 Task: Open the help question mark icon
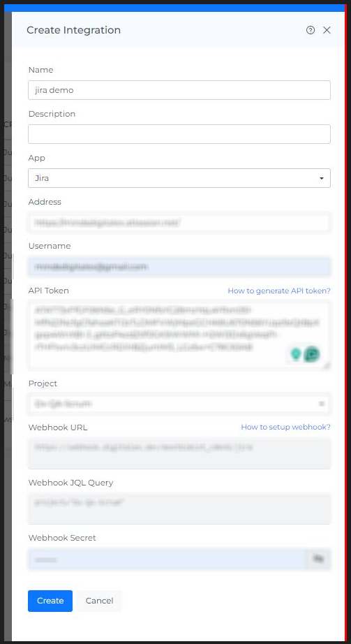311,30
